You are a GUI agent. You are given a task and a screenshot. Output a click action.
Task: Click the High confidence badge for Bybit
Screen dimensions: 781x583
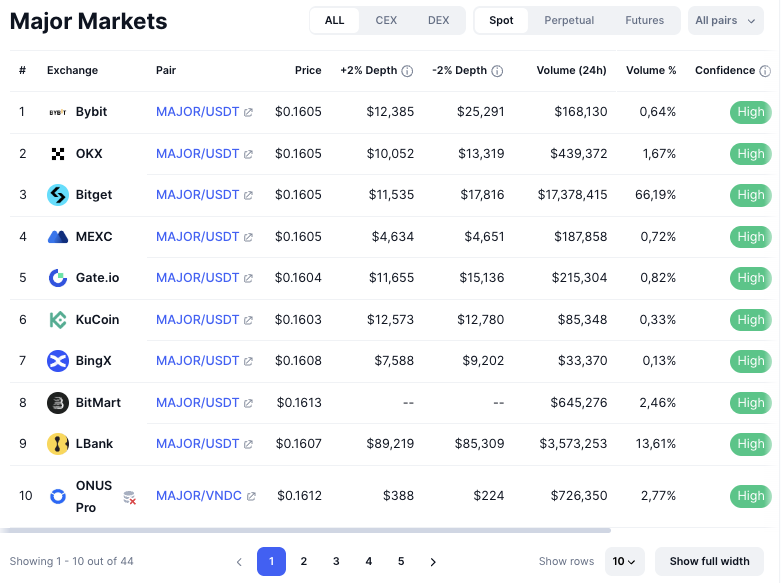(751, 112)
